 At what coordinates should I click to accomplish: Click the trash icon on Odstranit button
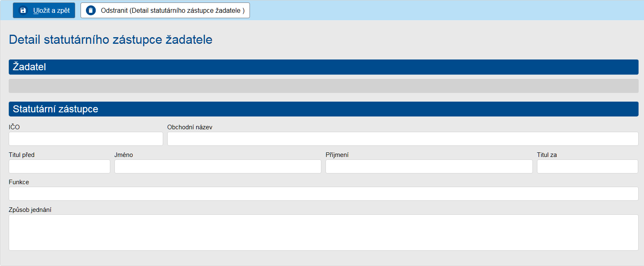(90, 10)
